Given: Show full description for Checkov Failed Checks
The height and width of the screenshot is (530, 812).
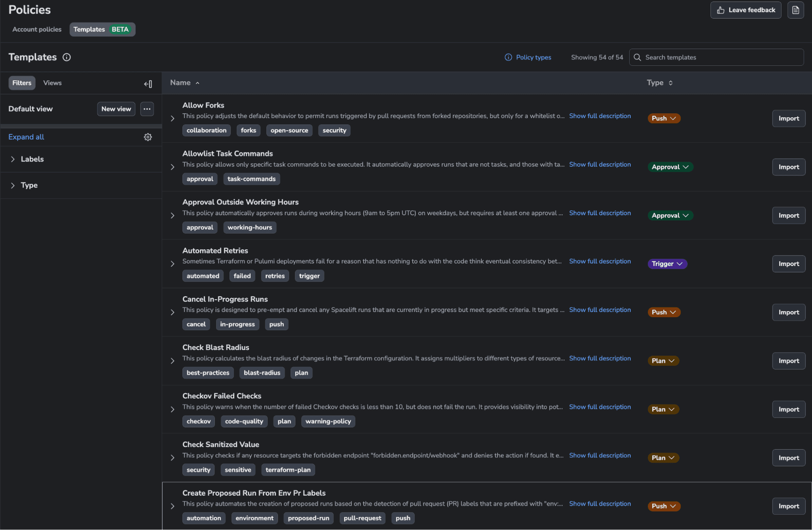Looking at the screenshot, I should click(x=600, y=406).
